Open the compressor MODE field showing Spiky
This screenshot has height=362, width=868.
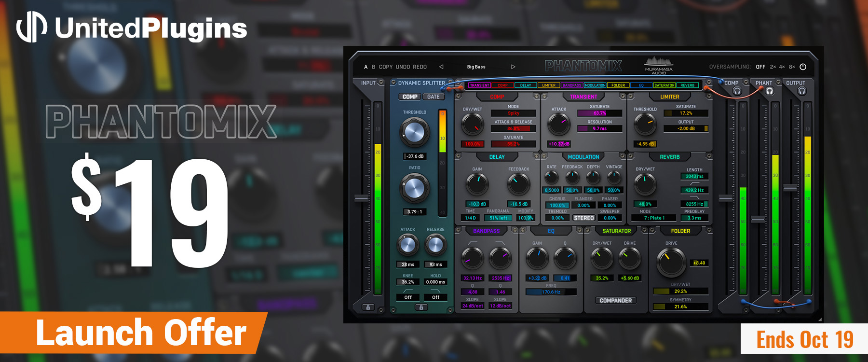coord(513,113)
